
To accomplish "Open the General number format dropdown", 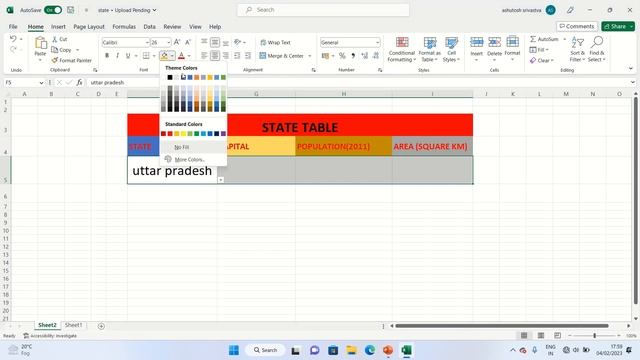I will 378,42.
